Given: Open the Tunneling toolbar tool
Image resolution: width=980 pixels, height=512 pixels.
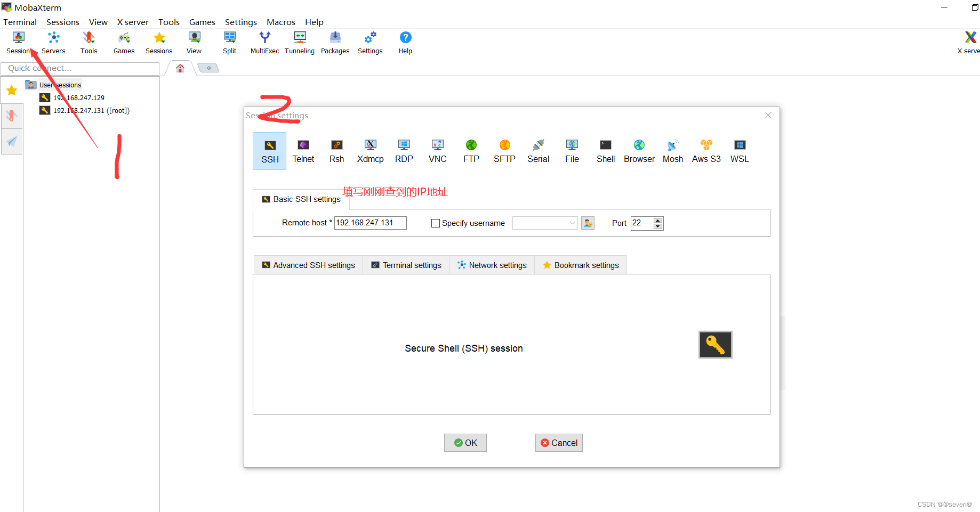Looking at the screenshot, I should [x=299, y=42].
